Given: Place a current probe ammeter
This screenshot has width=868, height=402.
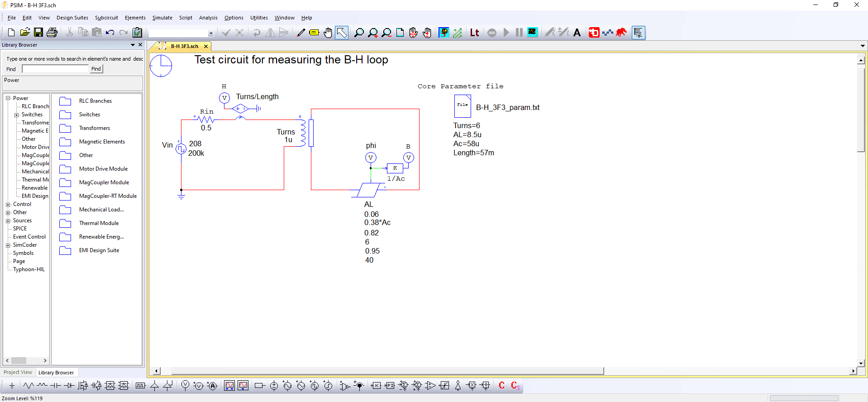Looking at the screenshot, I should [x=212, y=386].
